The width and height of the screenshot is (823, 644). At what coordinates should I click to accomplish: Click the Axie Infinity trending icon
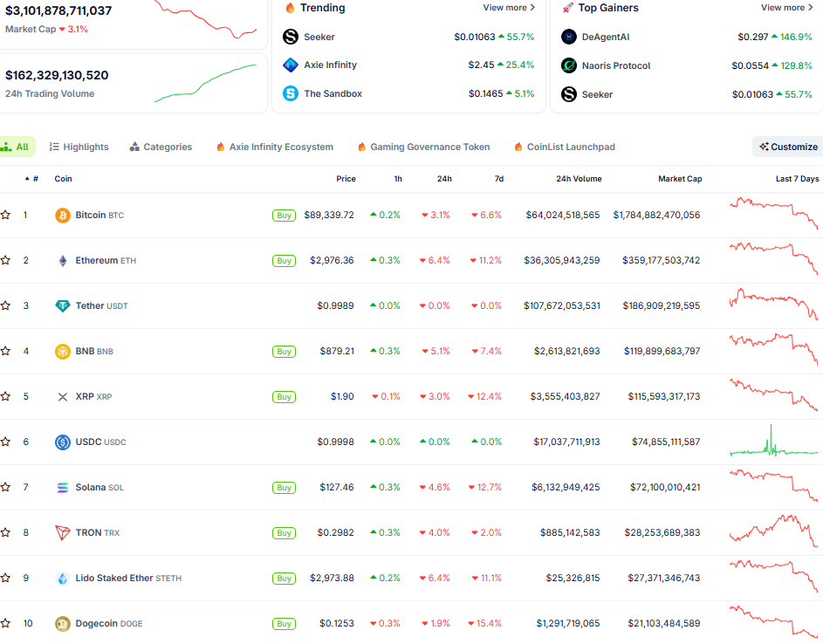290,65
